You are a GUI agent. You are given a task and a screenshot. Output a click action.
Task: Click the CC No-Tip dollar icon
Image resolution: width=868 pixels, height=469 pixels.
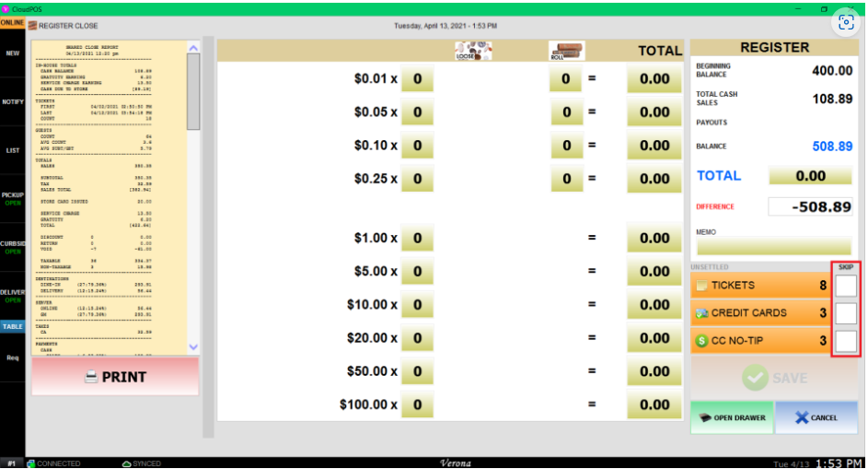click(701, 342)
